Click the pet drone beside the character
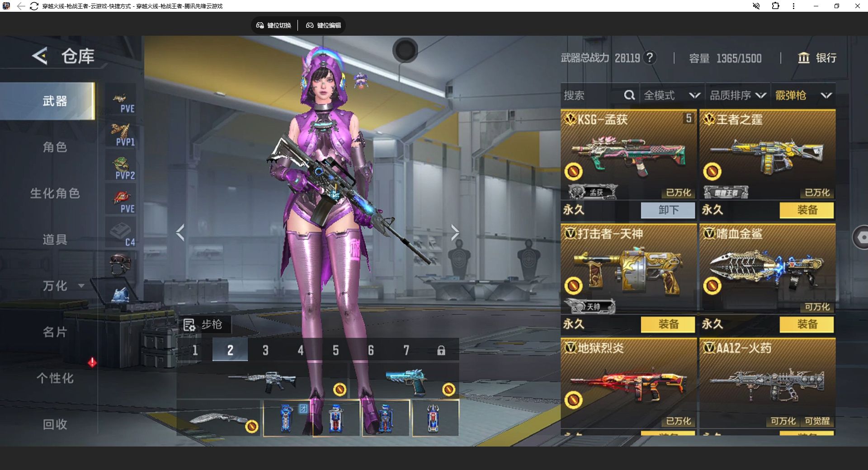Image resolution: width=868 pixels, height=470 pixels. pos(360,80)
